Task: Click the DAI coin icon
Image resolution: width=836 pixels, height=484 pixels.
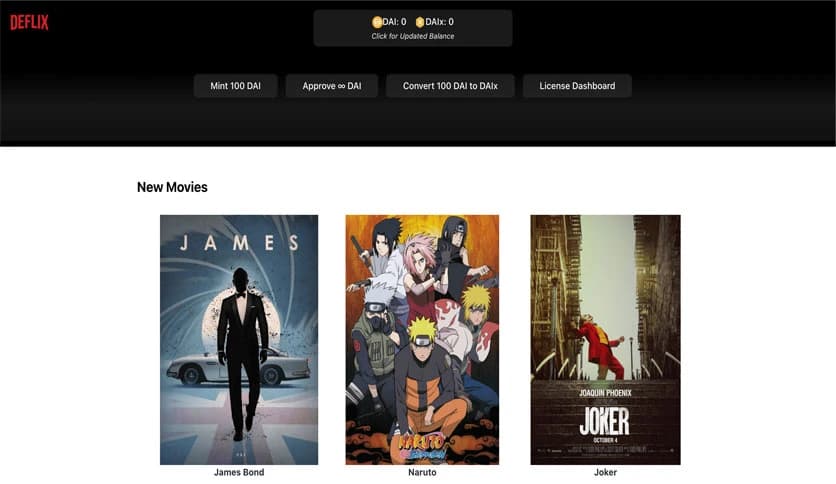Action: [x=377, y=22]
